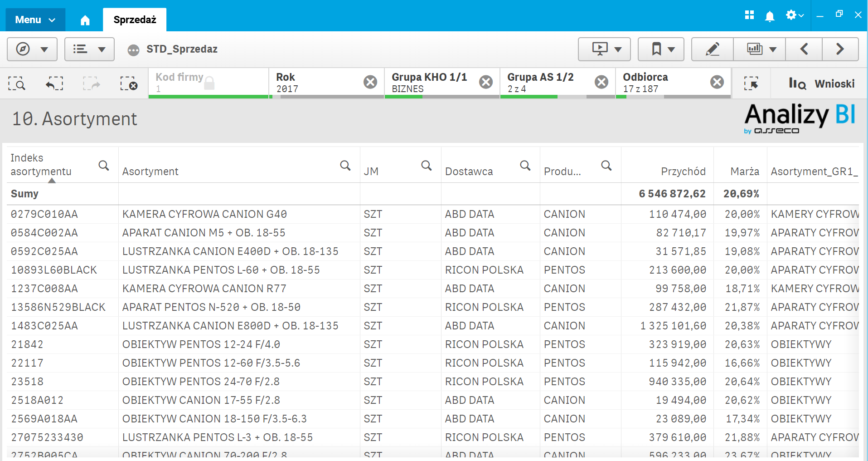This screenshot has height=461, width=868.
Task: Click total revenue 6 546 872,62
Action: point(672,194)
